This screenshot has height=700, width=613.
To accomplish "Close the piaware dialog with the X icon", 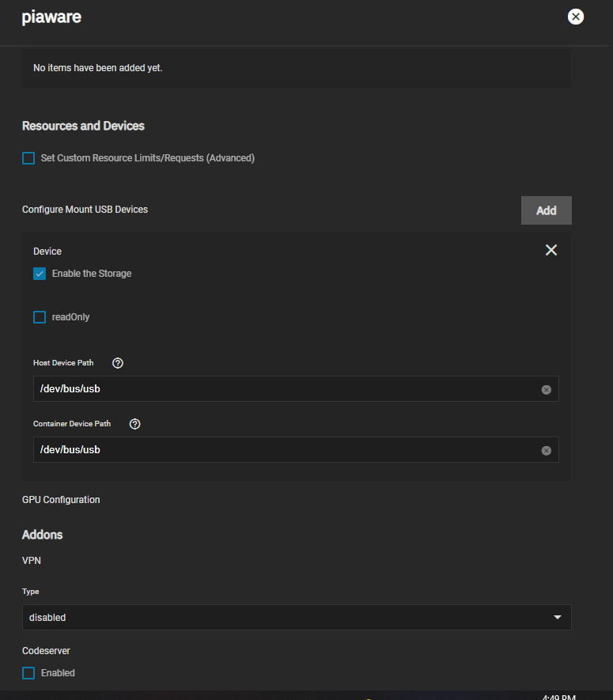I will [x=576, y=17].
